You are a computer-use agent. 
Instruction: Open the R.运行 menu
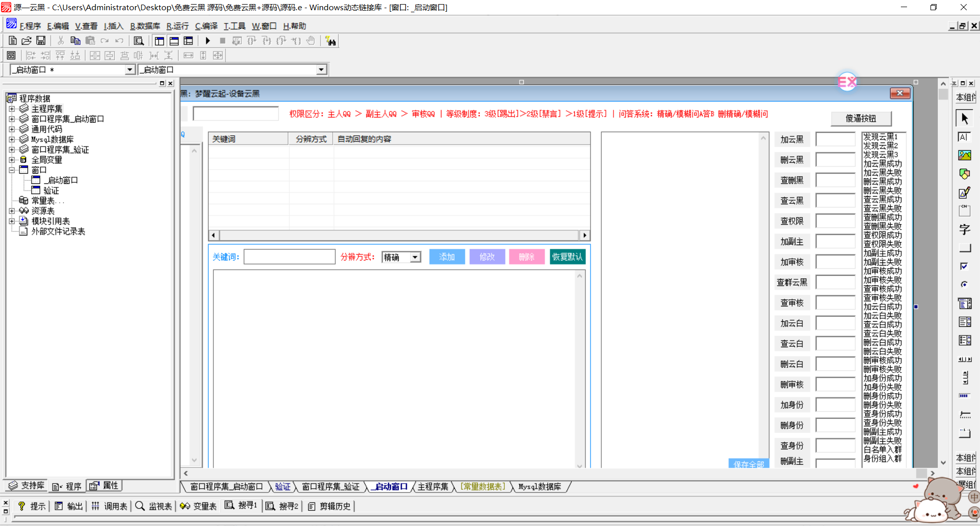[x=177, y=26]
